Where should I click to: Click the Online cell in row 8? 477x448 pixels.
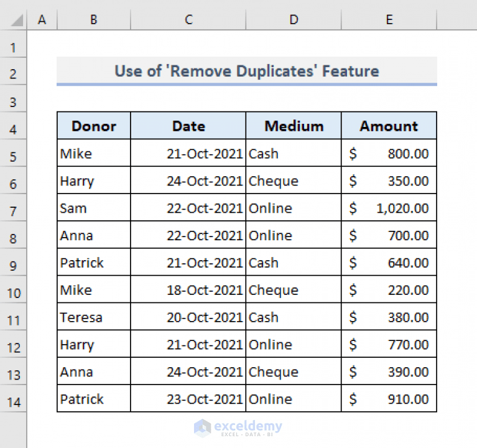[x=294, y=235]
